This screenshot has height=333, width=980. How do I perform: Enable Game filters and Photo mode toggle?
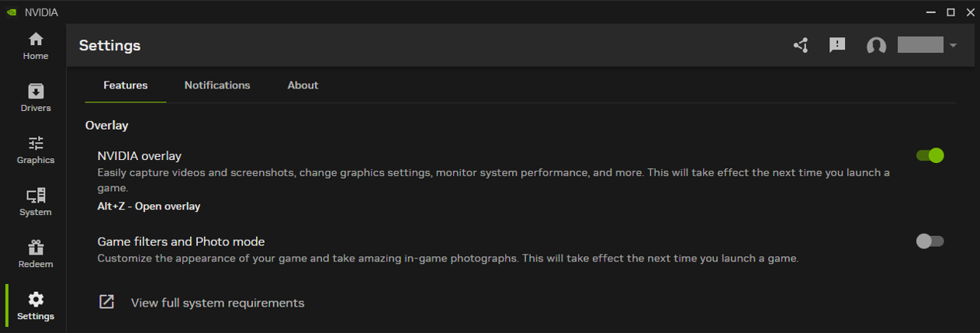click(x=930, y=241)
